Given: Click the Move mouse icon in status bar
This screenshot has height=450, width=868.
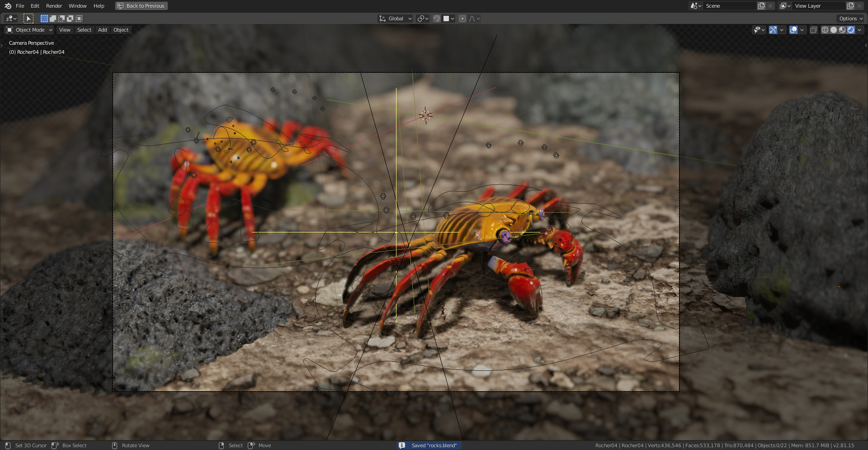Looking at the screenshot, I should (251, 445).
